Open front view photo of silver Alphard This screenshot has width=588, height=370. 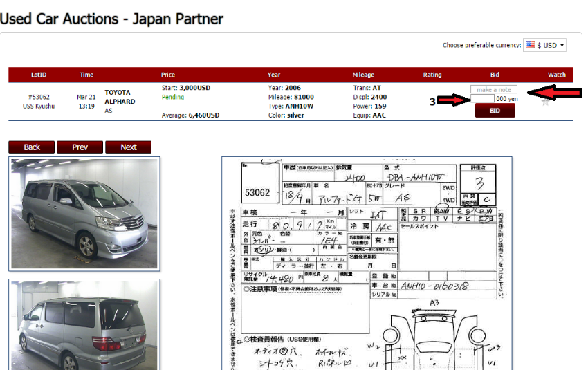[84, 213]
